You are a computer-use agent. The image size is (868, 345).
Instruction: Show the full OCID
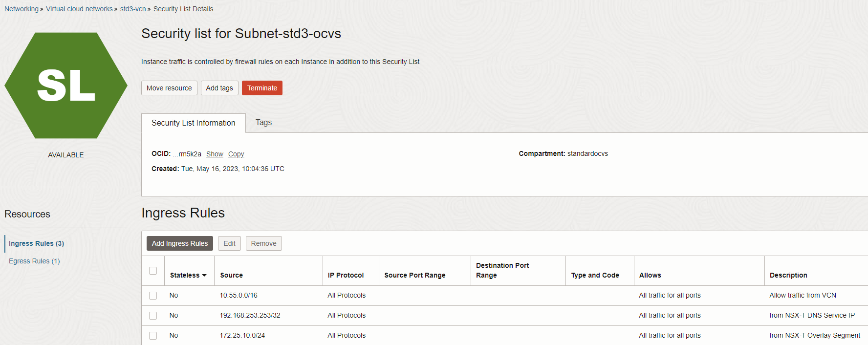215,154
